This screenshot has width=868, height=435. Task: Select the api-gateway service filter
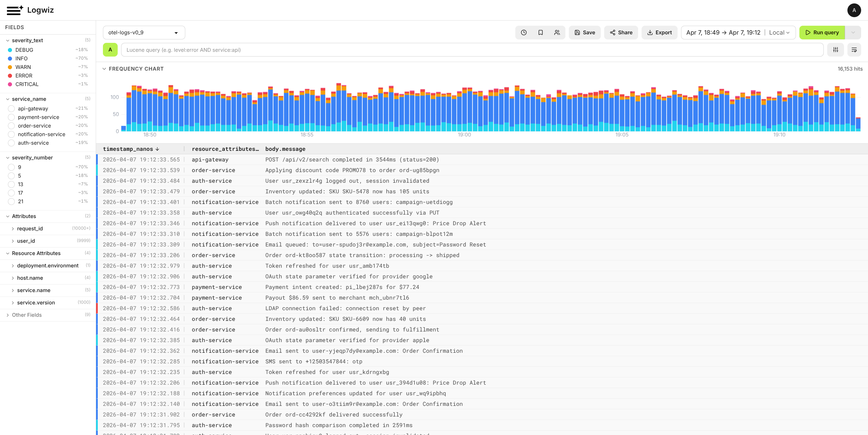(11, 109)
